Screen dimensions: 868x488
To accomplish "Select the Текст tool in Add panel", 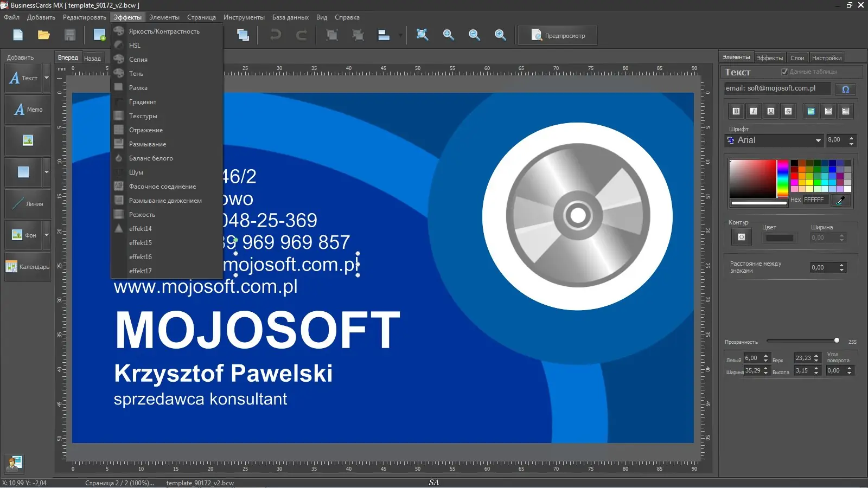I will [x=24, y=78].
